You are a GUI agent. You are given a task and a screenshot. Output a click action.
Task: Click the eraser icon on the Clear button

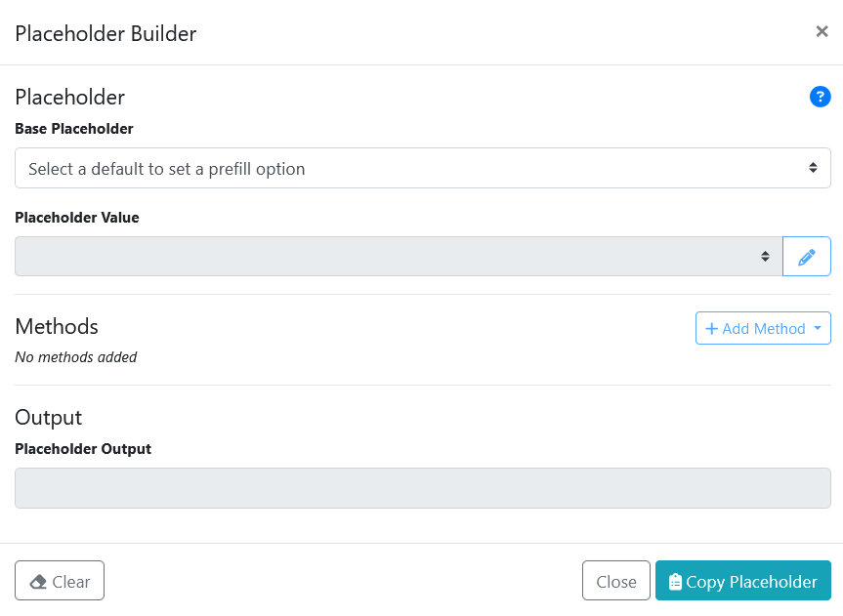38,582
